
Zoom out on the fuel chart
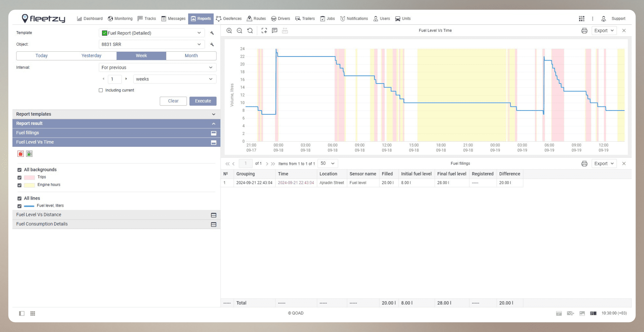click(x=239, y=30)
